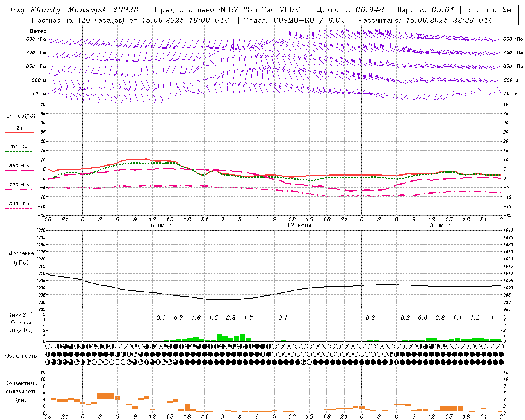Click the Давление pressure panel label
Image resolution: width=525 pixels, height=420 pixels.
coord(21,253)
